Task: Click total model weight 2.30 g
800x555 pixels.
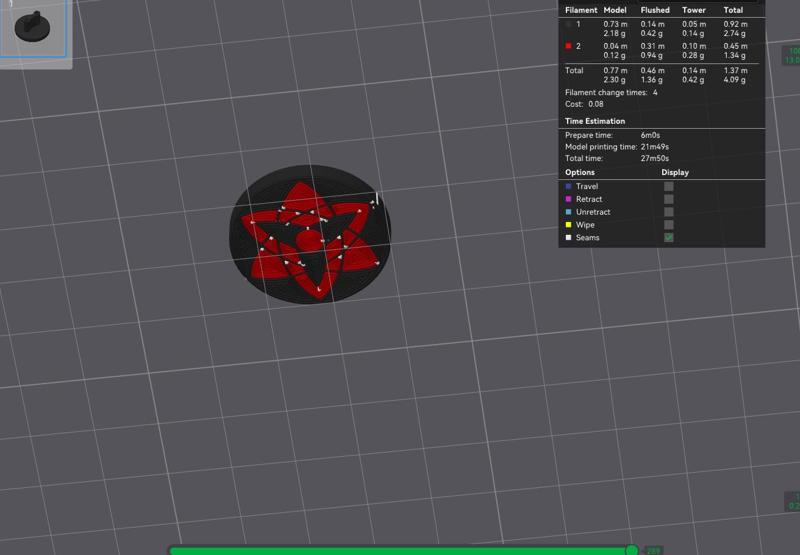Action: 614,80
